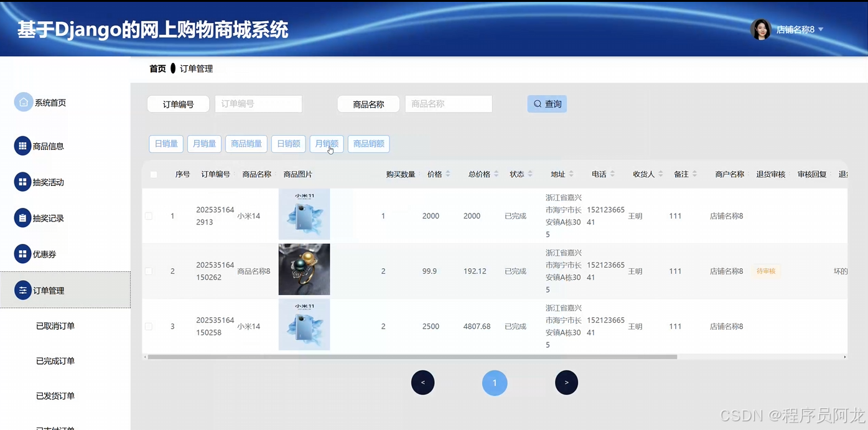Focus the 订单编号 input field

click(258, 104)
